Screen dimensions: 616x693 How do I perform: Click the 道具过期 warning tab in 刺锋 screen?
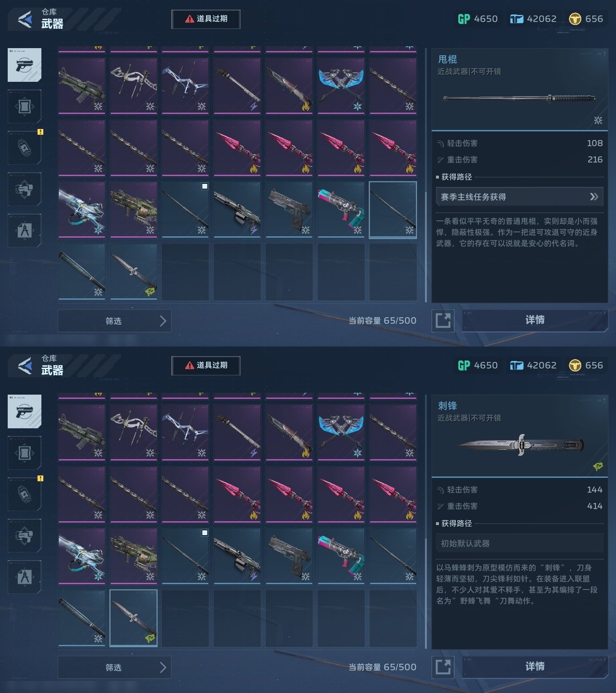(x=206, y=365)
